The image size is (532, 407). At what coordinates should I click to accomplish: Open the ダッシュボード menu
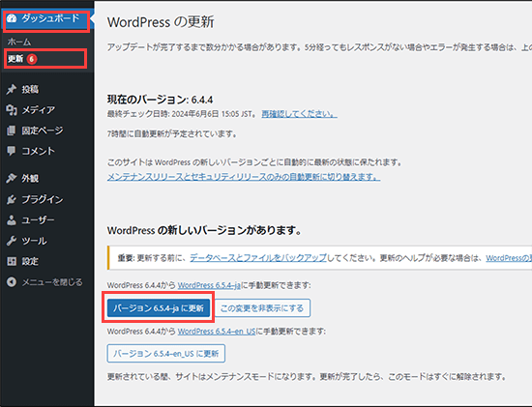pyautogui.click(x=46, y=18)
